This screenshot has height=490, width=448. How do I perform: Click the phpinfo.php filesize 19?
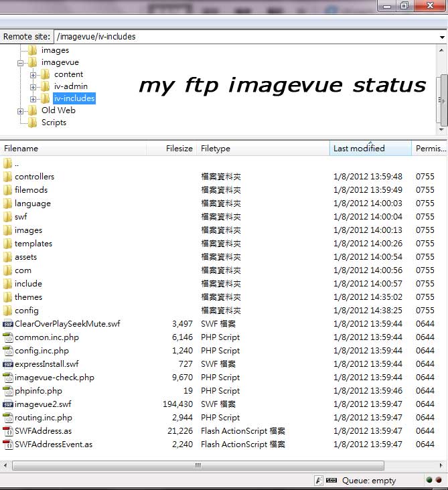point(188,391)
